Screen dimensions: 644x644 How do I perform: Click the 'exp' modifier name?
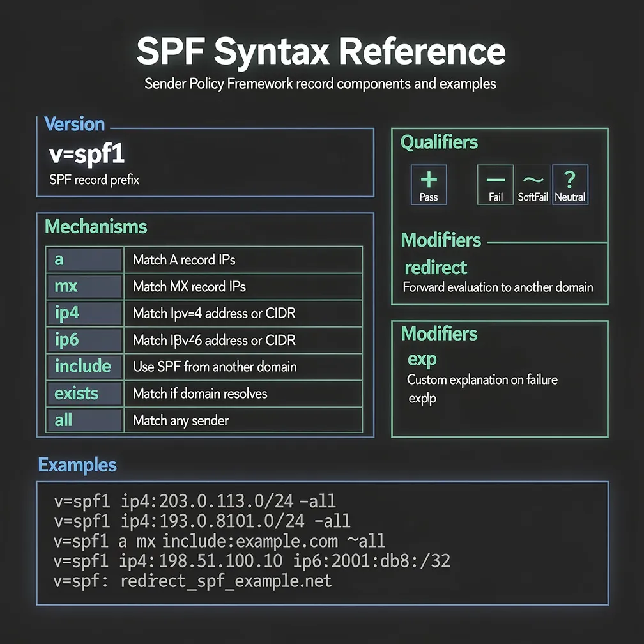(x=422, y=359)
